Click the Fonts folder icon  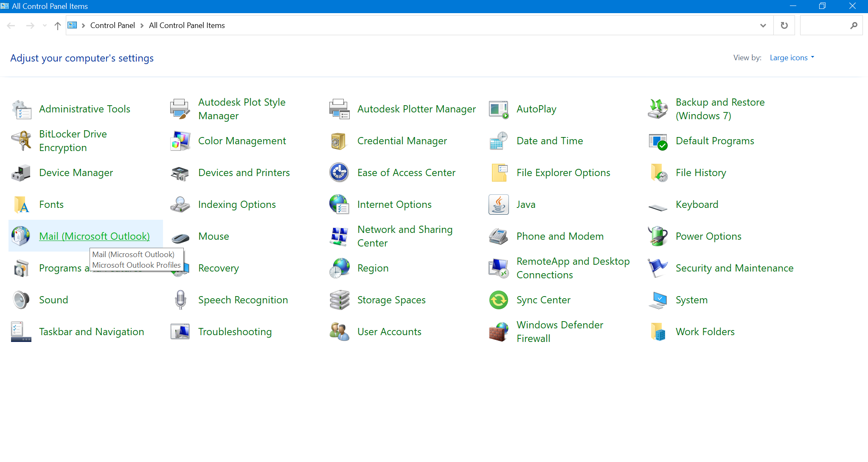point(21,205)
